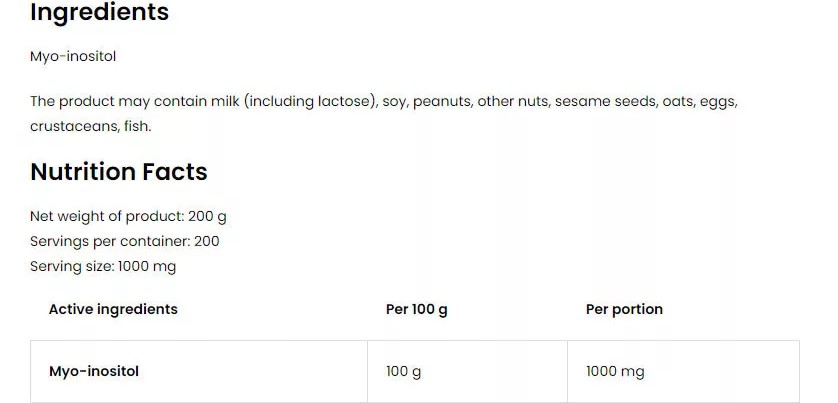
Task: Click the Myo-inositol table row label
Action: 94,371
